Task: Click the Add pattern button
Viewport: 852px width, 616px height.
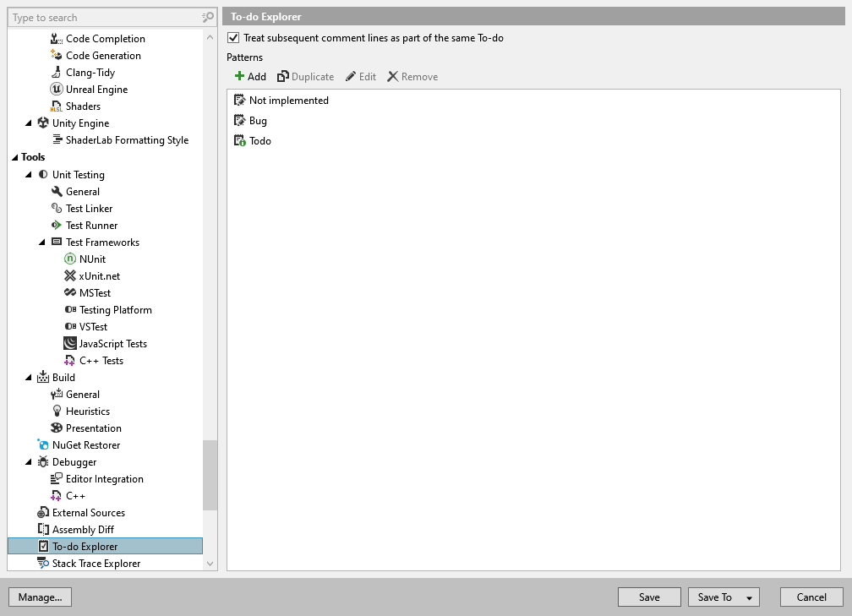Action: [250, 76]
